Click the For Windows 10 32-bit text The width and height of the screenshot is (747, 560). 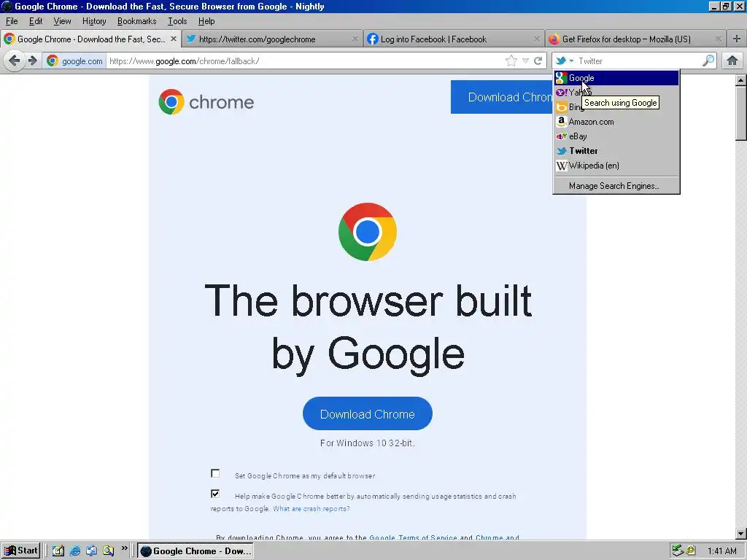click(368, 443)
